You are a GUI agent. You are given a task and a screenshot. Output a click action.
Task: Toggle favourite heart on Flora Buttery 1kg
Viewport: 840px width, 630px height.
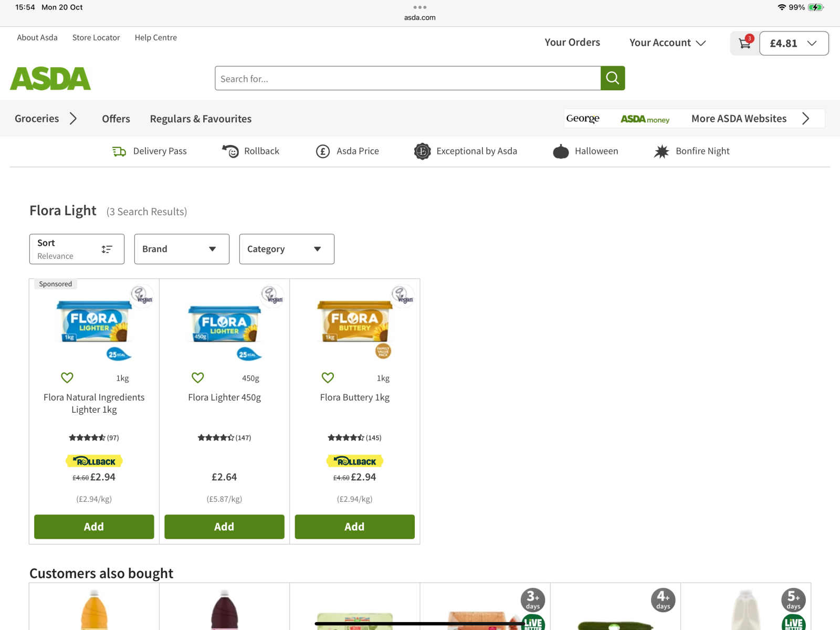click(328, 377)
